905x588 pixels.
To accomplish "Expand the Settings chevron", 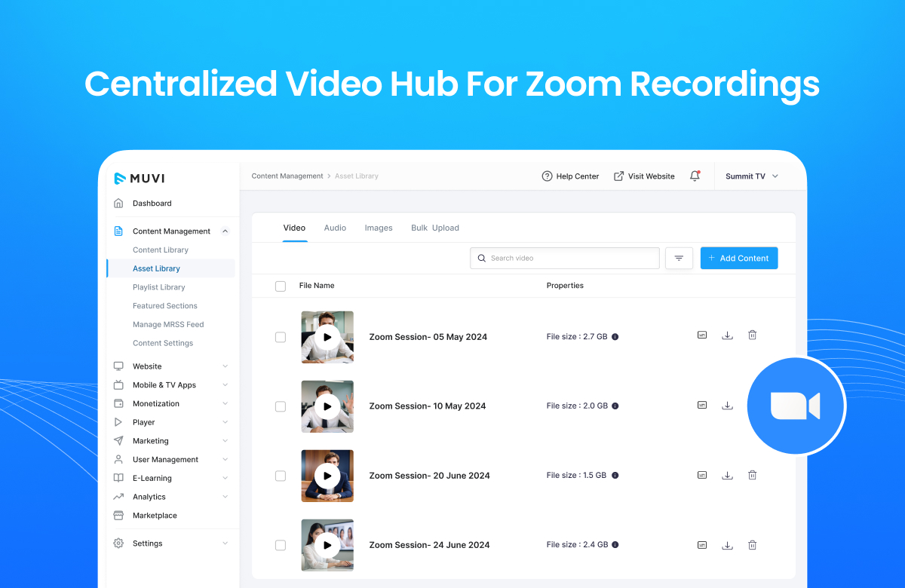I will (x=225, y=544).
